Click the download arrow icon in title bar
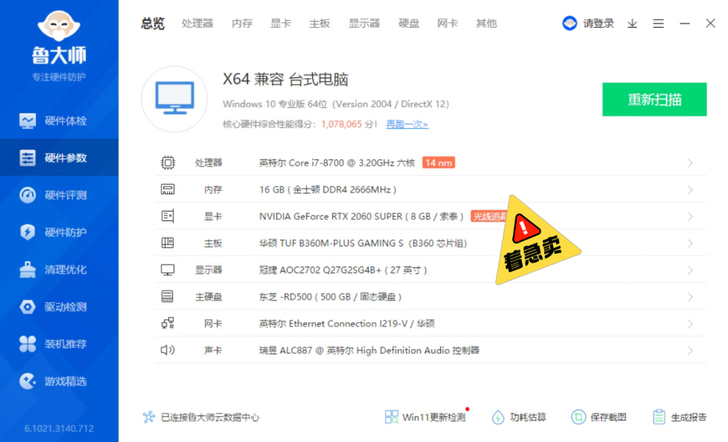This screenshot has width=728, height=442. click(632, 23)
